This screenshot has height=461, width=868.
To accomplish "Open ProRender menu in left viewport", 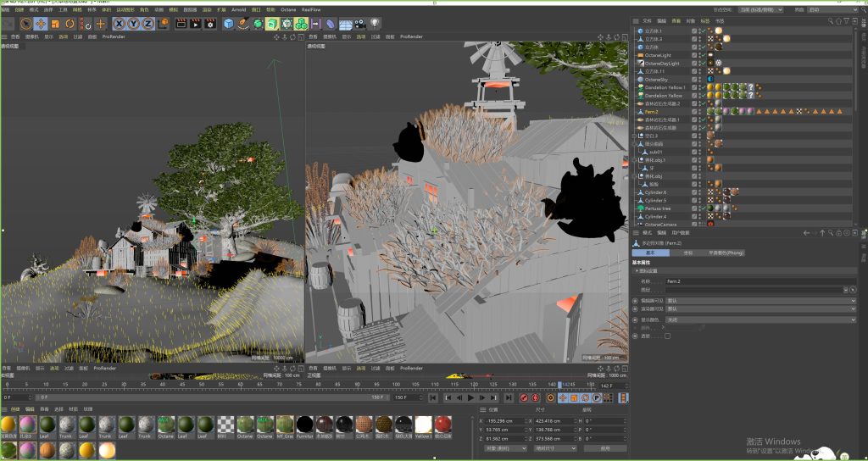I will point(114,36).
